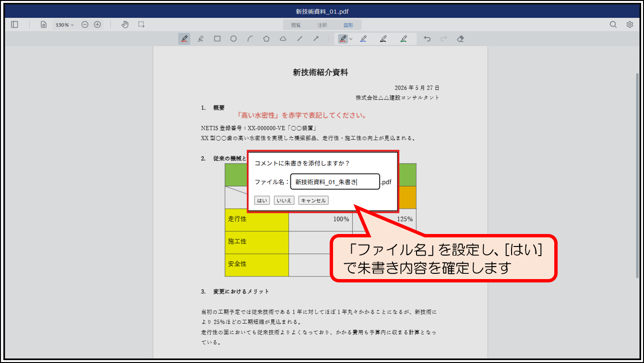Zoom in with the plus icon
This screenshot has width=644, height=363.
97,24
